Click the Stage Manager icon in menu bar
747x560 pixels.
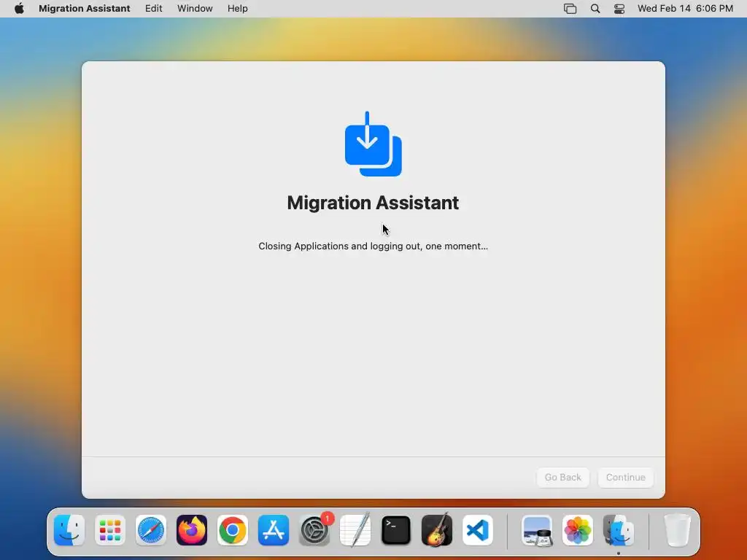(x=570, y=9)
